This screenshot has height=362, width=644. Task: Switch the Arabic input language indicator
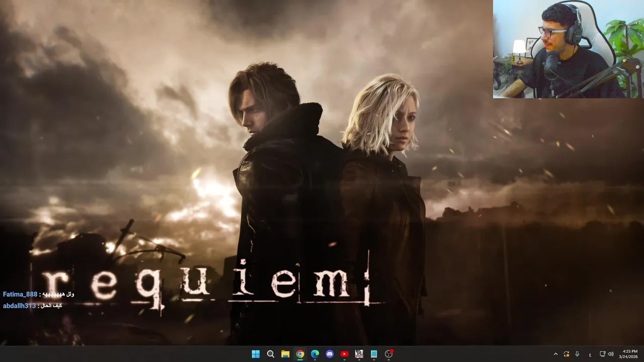click(590, 354)
